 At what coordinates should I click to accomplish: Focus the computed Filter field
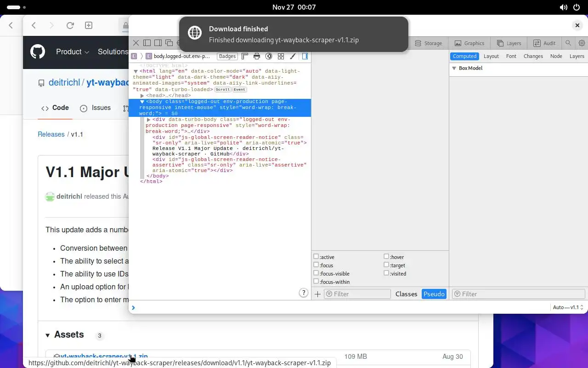(x=519, y=294)
